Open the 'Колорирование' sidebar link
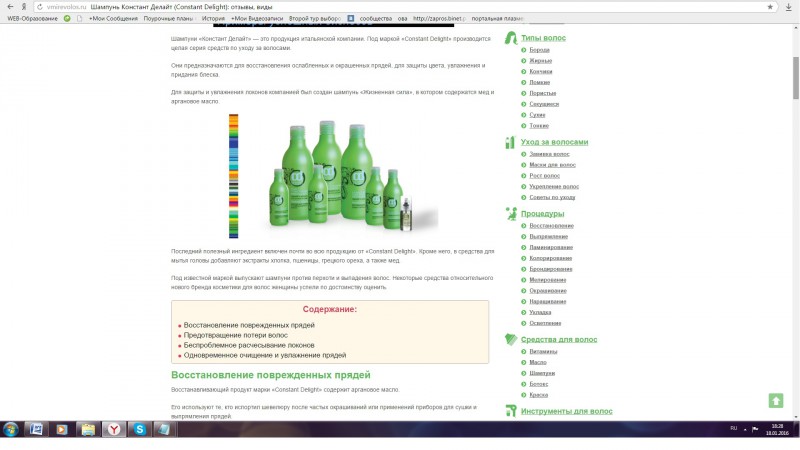800x450 pixels. click(x=550, y=258)
